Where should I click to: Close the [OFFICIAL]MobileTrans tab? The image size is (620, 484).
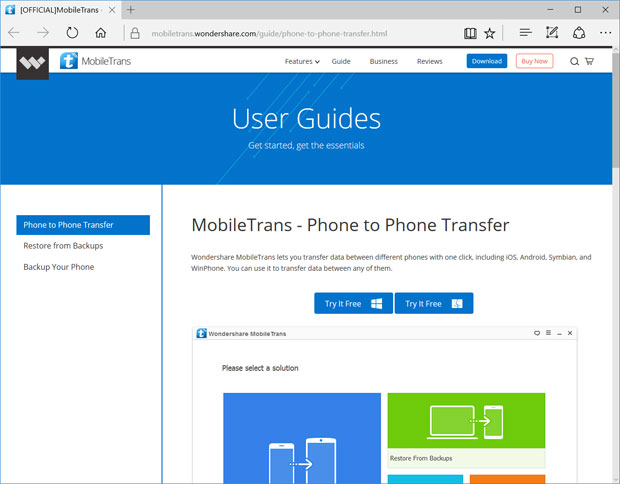112,10
